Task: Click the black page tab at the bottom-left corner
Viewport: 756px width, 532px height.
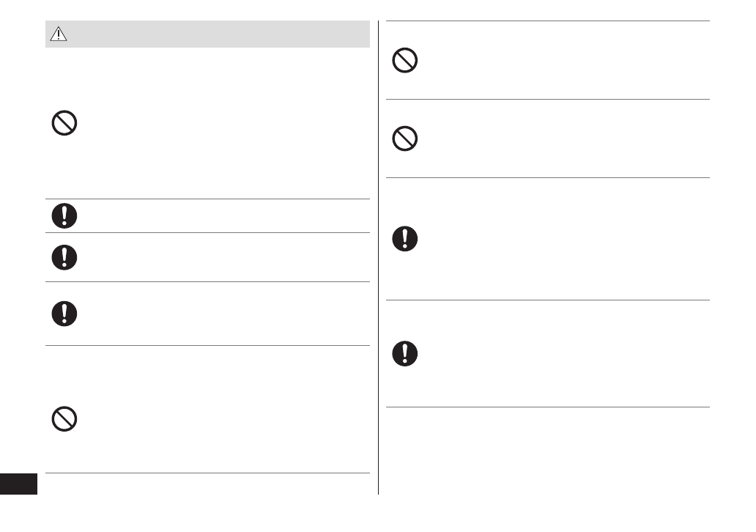Action: 18,484
